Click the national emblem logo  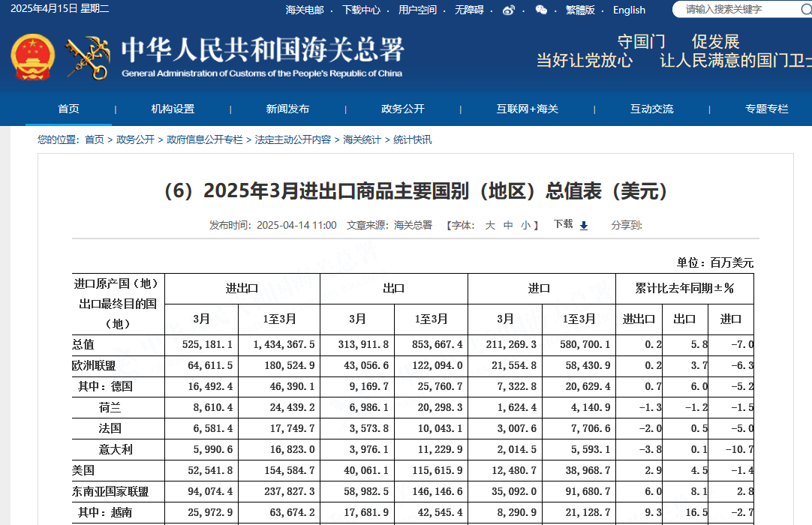pyautogui.click(x=32, y=57)
